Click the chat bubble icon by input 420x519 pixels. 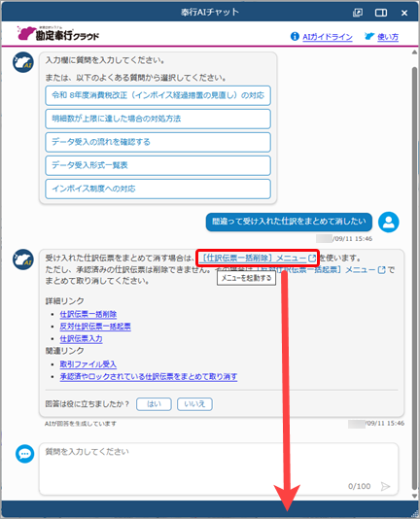click(25, 454)
